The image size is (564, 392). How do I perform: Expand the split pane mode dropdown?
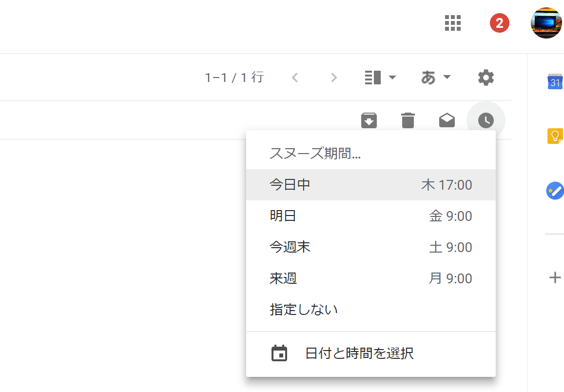pos(392,78)
